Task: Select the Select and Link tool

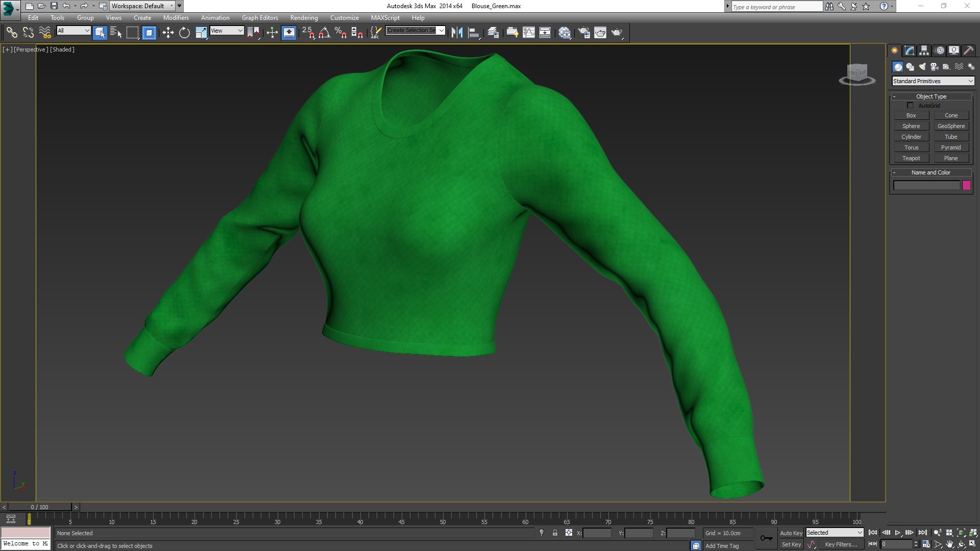Action: (x=11, y=33)
